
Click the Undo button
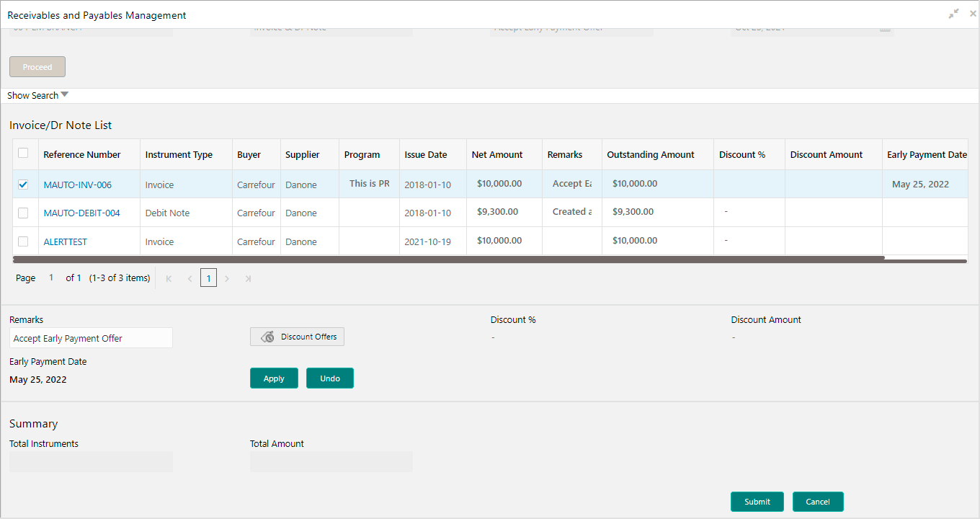[x=330, y=378]
